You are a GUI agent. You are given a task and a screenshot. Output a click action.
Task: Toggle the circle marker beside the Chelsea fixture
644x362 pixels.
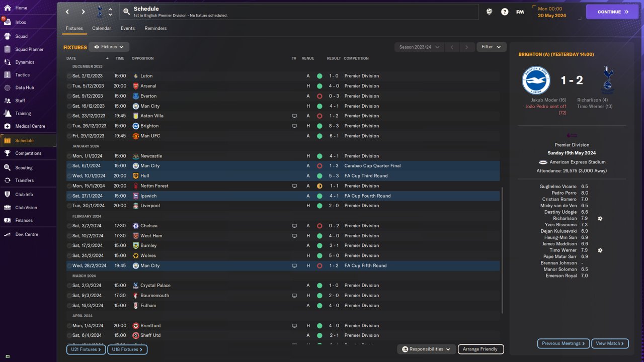pyautogui.click(x=69, y=226)
